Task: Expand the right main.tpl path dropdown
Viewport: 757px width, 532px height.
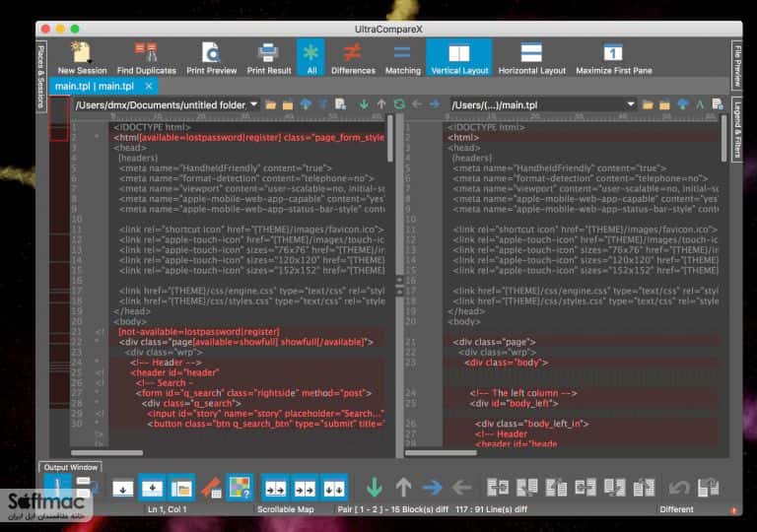Action: click(x=631, y=104)
